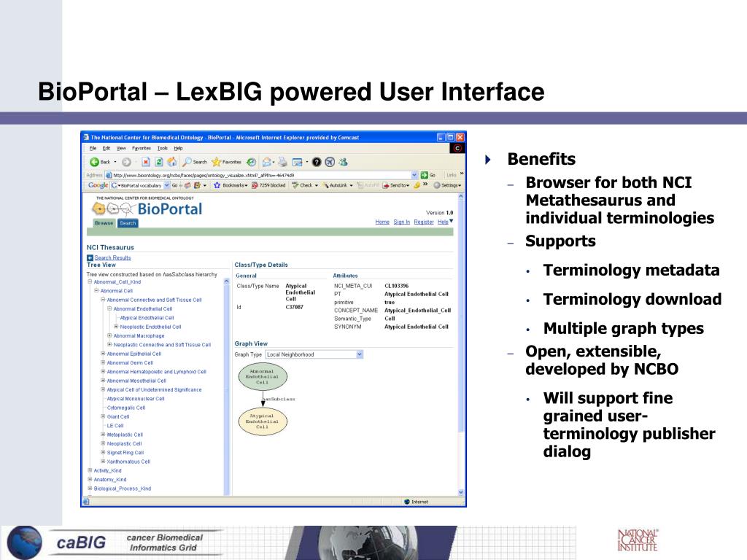Follow the Sign In link
The image size is (747, 560).
tap(402, 222)
